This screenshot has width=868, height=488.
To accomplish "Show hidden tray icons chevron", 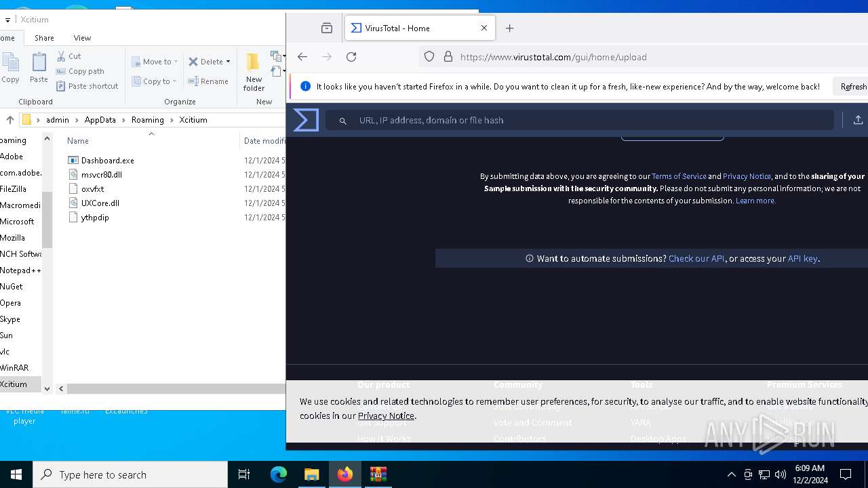I will point(731,474).
